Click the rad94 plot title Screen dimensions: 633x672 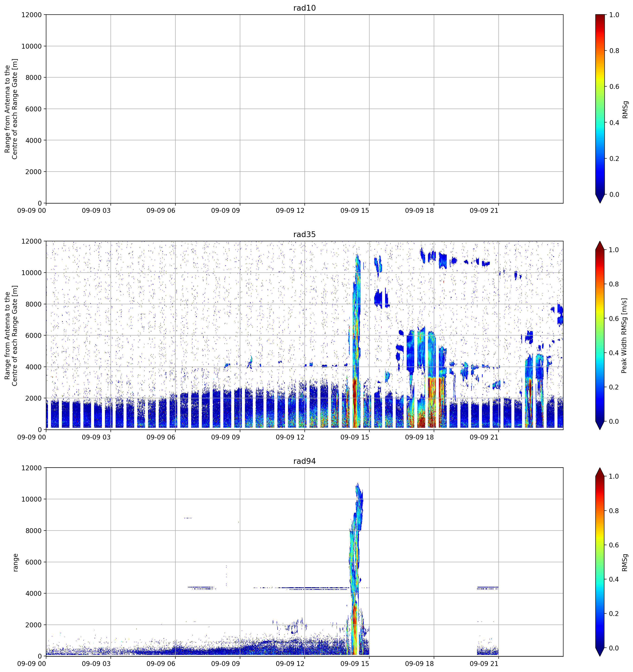(x=304, y=461)
